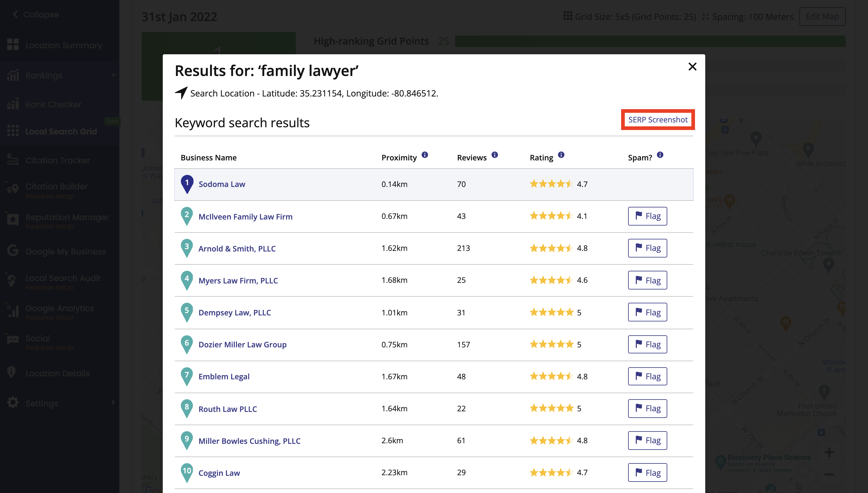
Task: Click rank 9 pin for Miller Bowles Cushing
Action: [187, 441]
